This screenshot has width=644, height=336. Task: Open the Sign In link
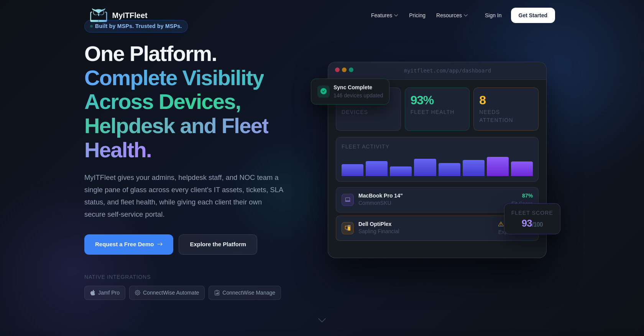[493, 15]
